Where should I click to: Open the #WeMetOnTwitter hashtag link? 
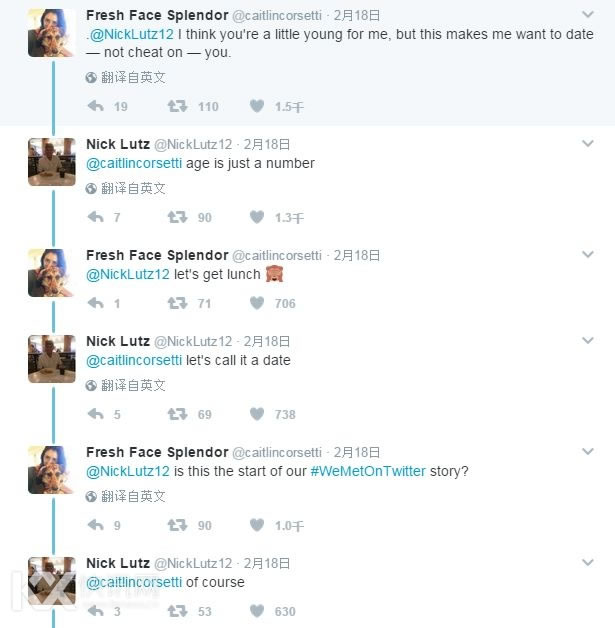click(x=368, y=471)
